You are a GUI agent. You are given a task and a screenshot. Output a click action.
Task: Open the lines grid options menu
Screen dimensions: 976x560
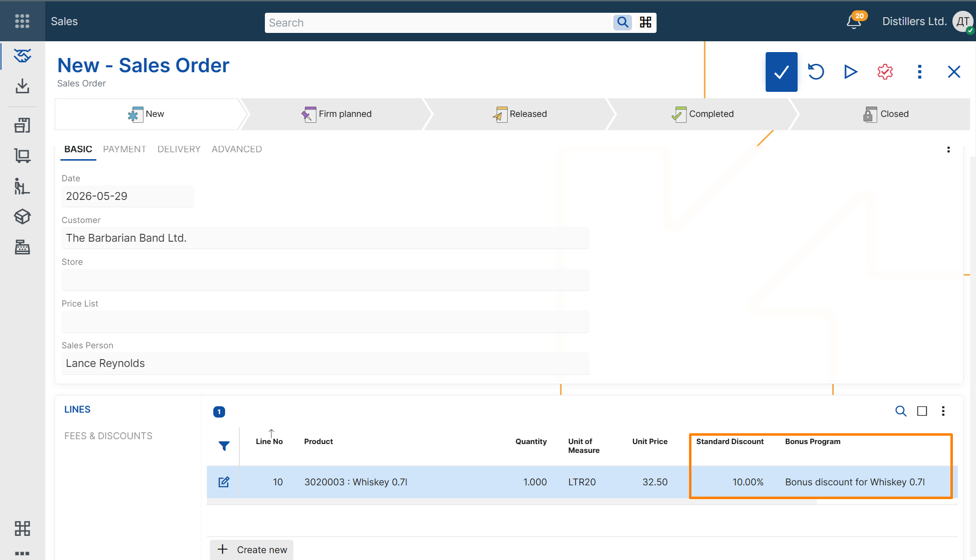coord(943,411)
